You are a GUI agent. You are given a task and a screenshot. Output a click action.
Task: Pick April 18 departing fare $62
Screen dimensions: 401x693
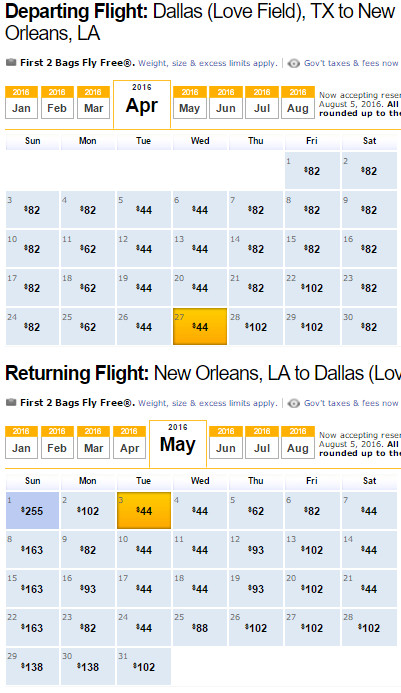point(88,287)
